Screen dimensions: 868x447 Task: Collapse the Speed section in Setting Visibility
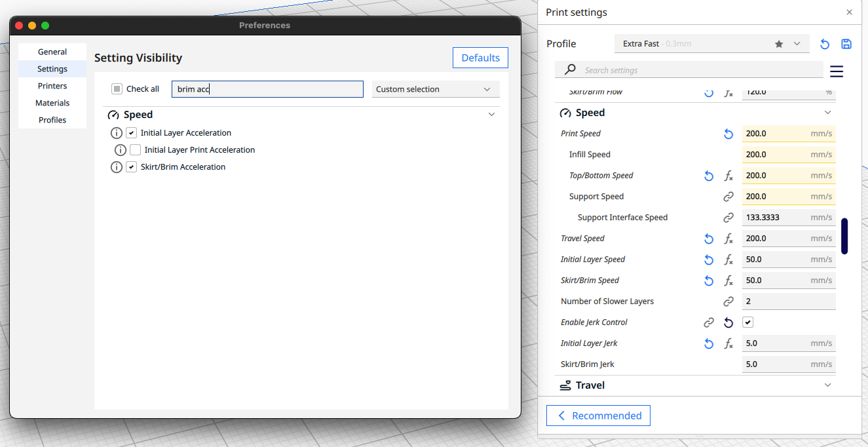click(491, 113)
